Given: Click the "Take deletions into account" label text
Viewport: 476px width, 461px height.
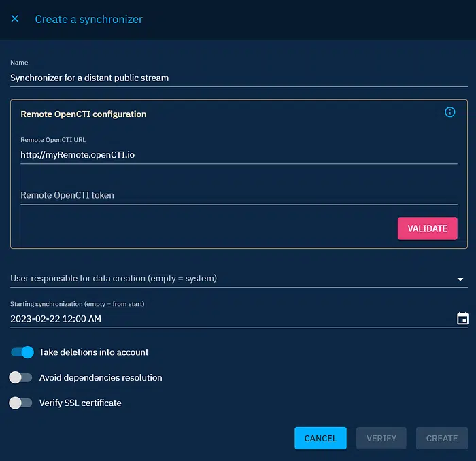Looking at the screenshot, I should pyautogui.click(x=94, y=352).
